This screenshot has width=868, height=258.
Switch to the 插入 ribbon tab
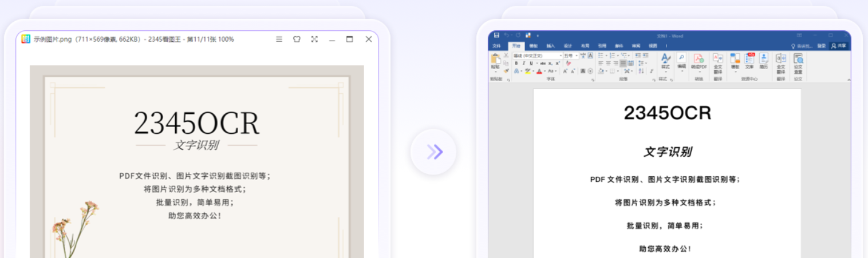[x=551, y=46]
